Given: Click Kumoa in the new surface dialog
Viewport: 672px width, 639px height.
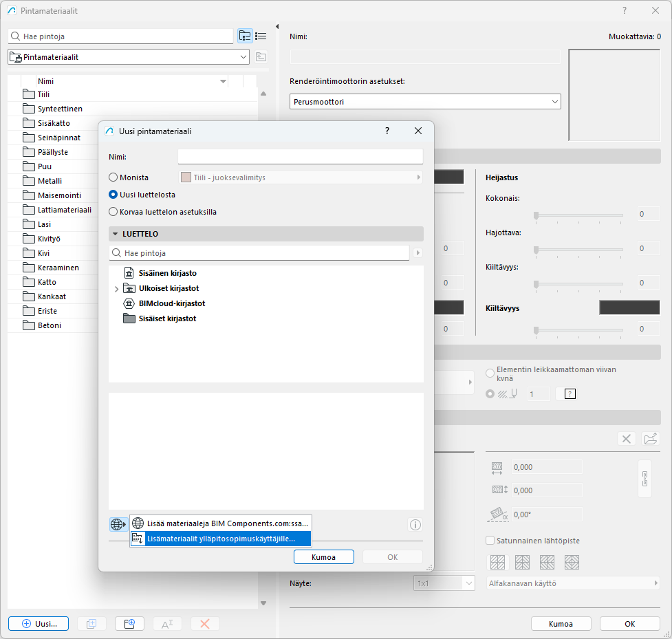Looking at the screenshot, I should [x=323, y=557].
